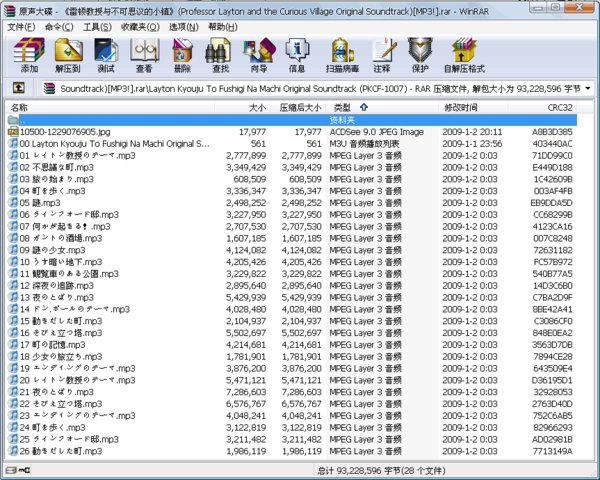Select 00 Layton Kyouju To Fushigi playlist file
This screenshot has height=480, width=600.
pos(114,144)
